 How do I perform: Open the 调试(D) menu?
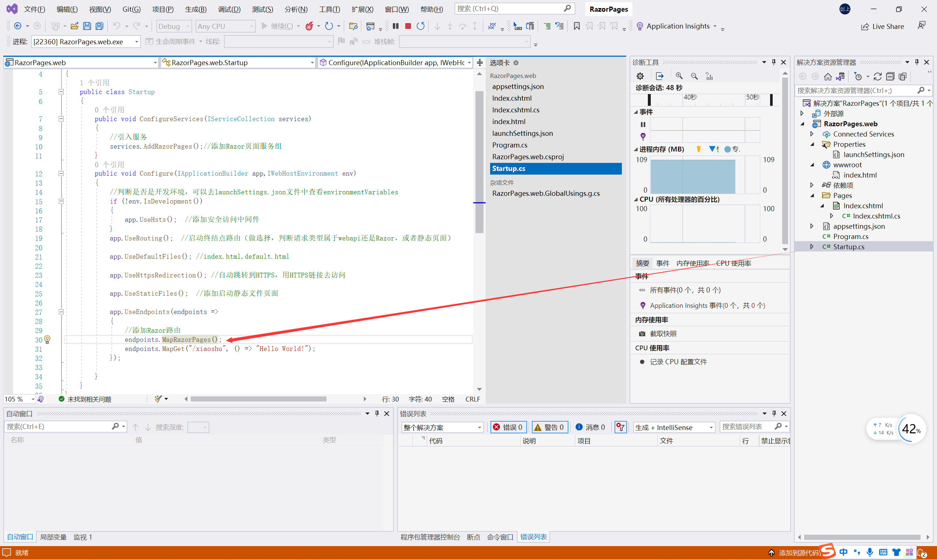pos(229,9)
